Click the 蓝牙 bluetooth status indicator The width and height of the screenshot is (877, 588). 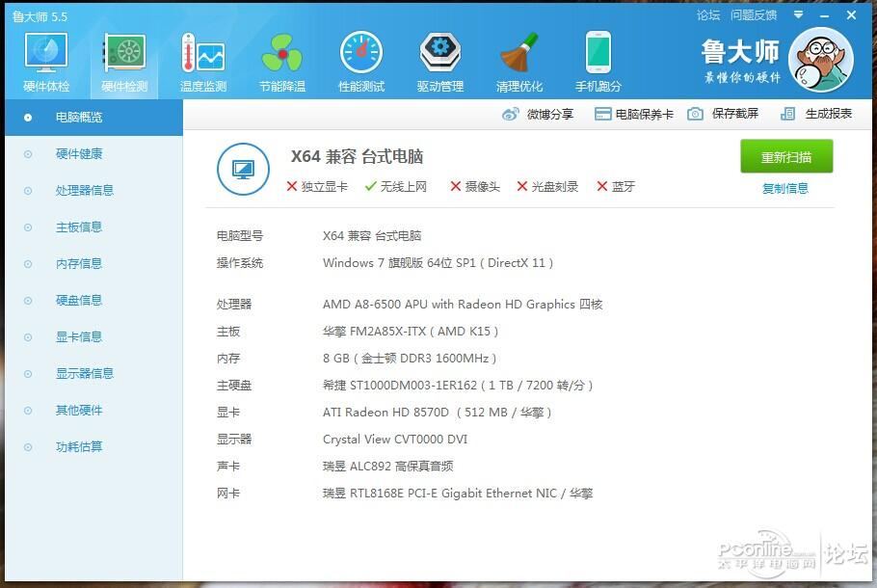tap(616, 186)
